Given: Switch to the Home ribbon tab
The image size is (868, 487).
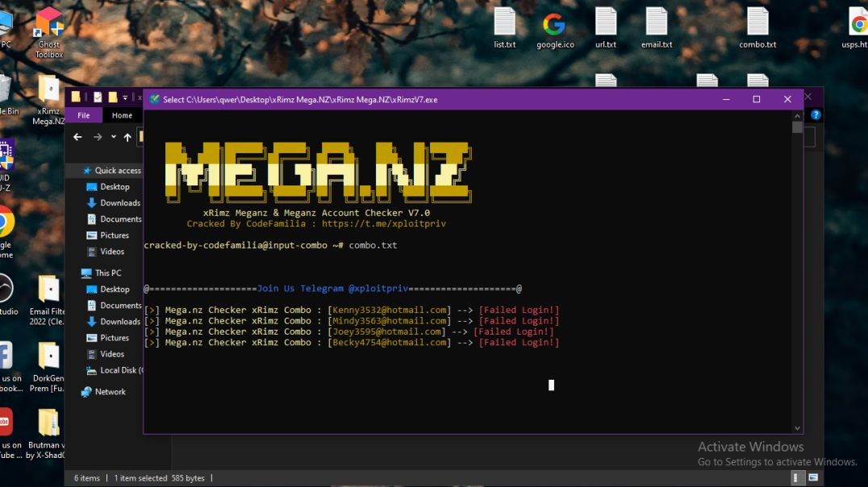Looking at the screenshot, I should coord(122,115).
